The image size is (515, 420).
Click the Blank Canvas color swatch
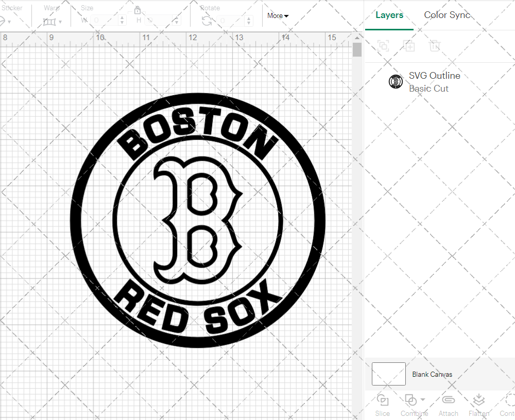click(388, 374)
